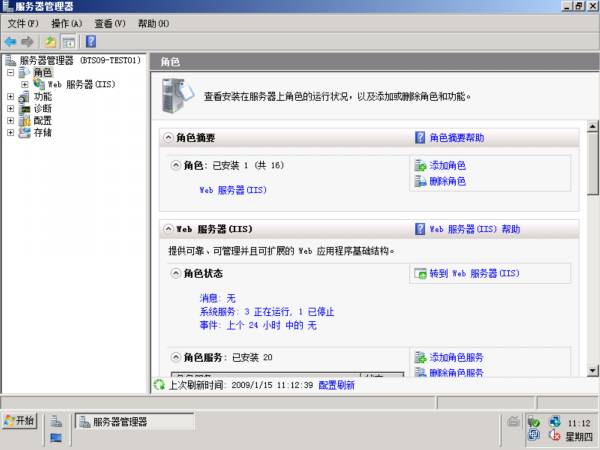
Task: Click the scrollbar down arrow
Action: (592, 370)
